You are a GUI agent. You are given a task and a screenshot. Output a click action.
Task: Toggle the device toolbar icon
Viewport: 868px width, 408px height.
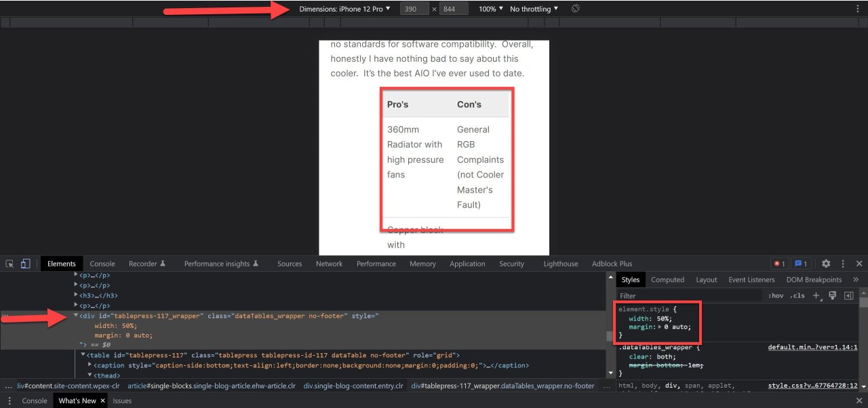click(x=25, y=264)
